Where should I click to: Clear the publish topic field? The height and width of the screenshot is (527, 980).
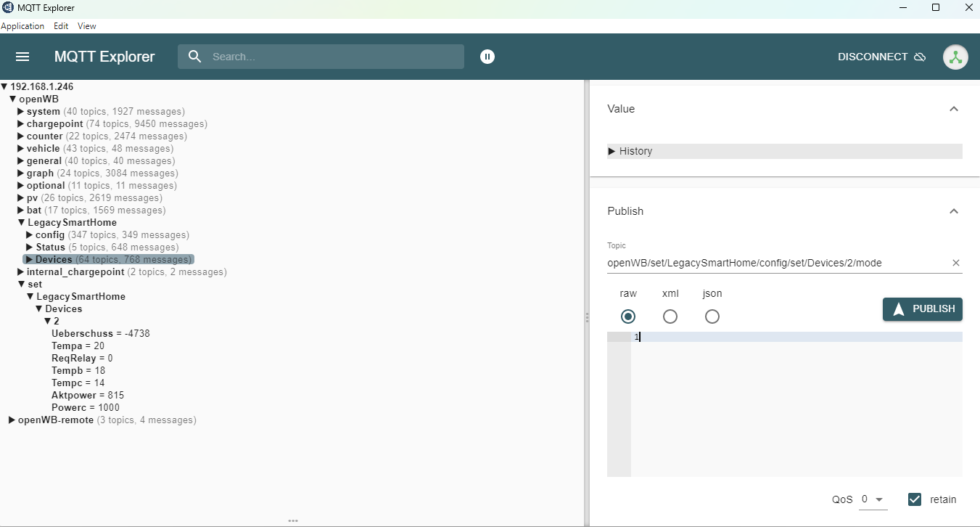pos(956,263)
